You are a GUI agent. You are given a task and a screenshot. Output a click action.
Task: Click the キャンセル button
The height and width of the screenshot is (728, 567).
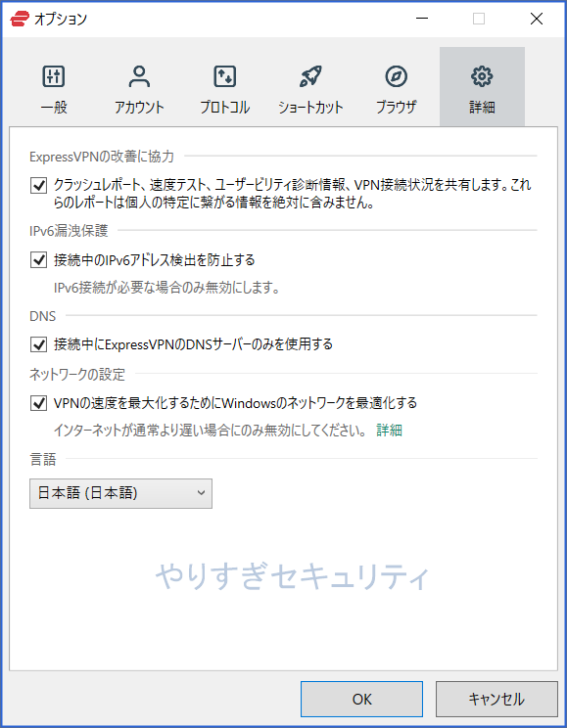click(x=496, y=700)
